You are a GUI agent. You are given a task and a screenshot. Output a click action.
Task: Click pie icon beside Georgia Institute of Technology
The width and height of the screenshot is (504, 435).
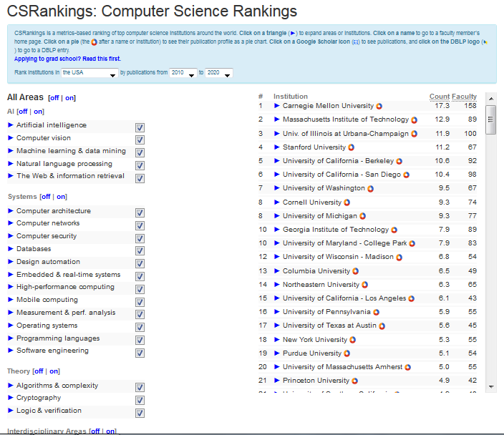point(394,230)
